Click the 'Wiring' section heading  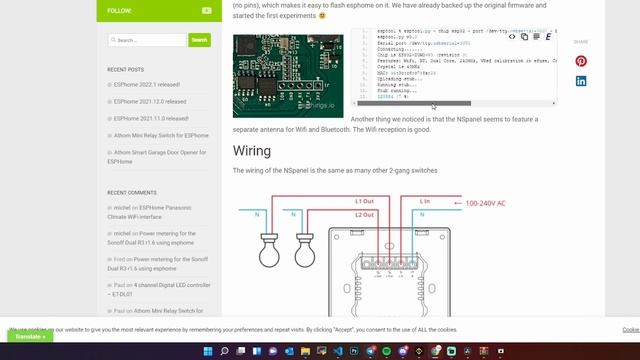252,151
